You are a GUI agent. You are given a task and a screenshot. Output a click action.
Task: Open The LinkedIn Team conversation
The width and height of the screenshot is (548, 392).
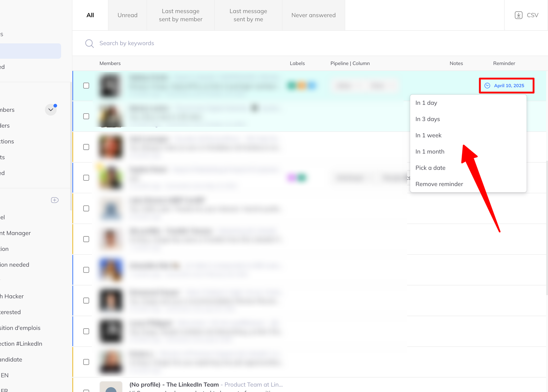206,385
